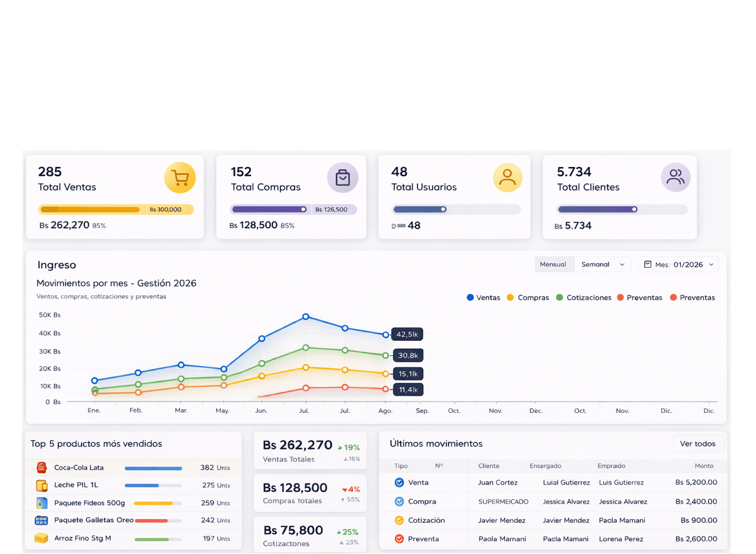The width and height of the screenshot is (756, 554).
Task: Click the blue check icon beside Venta
Action: [399, 483]
